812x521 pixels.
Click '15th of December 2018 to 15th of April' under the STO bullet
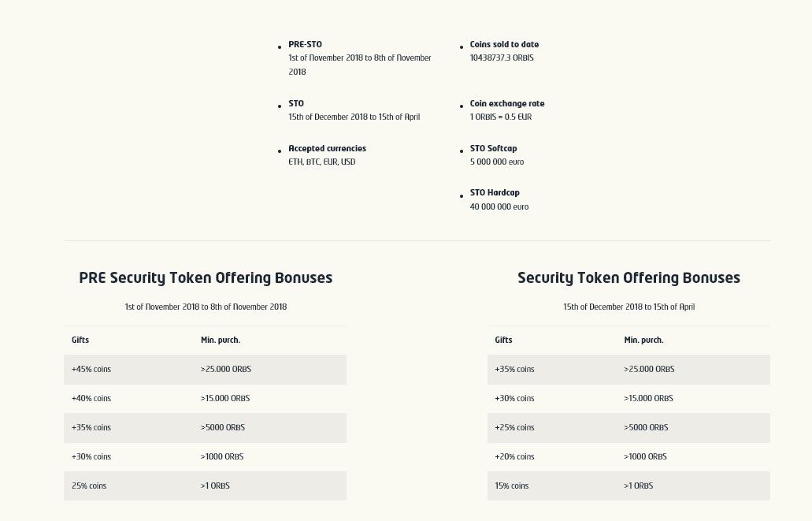click(354, 117)
